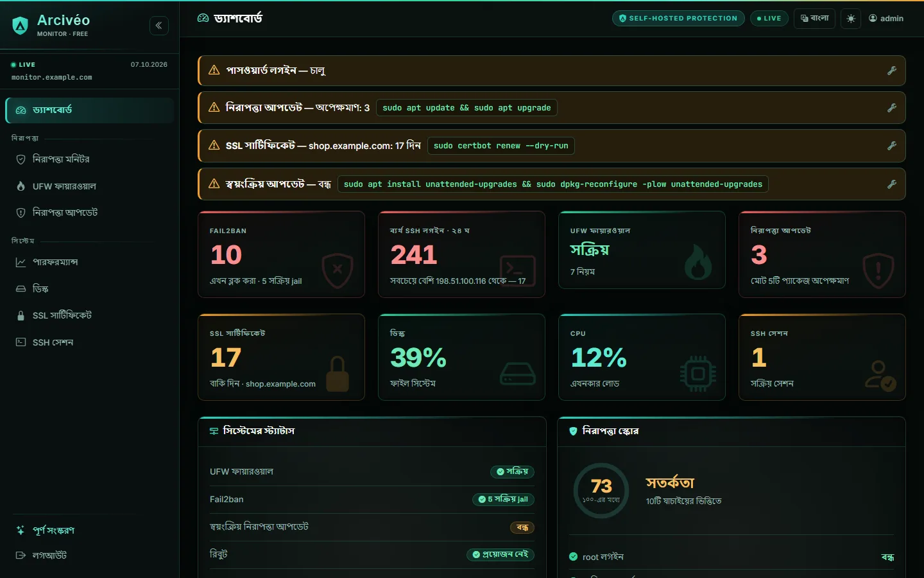Click the FAIL2BAN card shield icon
Viewport: 924px width, 578px height.
(x=338, y=271)
